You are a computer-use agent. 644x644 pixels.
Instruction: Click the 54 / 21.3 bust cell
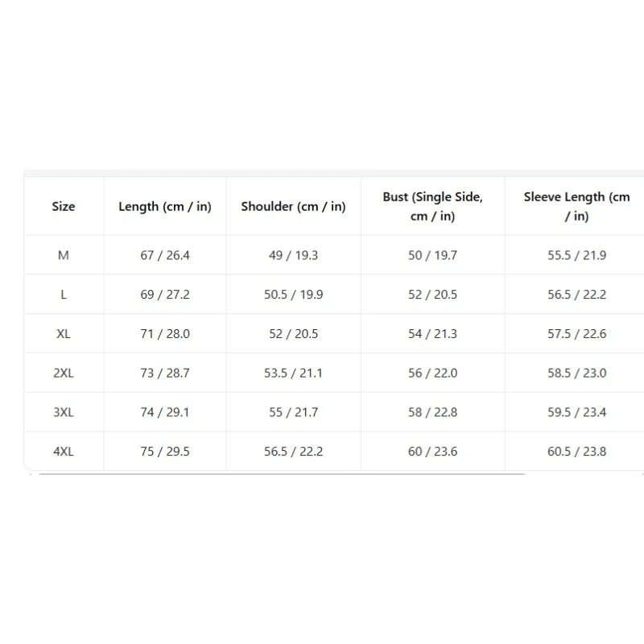coord(433,333)
